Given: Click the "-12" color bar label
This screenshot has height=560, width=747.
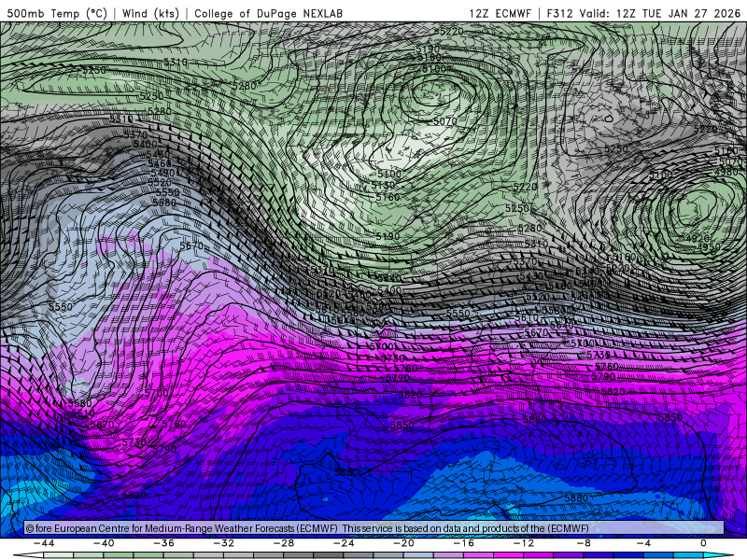Looking at the screenshot, I should coord(524,543).
